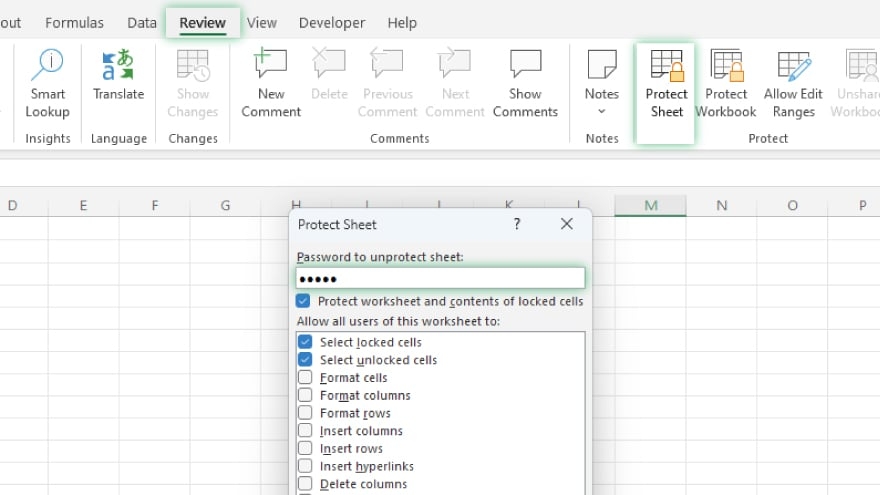
Task: Click the Protect Sheet icon
Action: (666, 66)
